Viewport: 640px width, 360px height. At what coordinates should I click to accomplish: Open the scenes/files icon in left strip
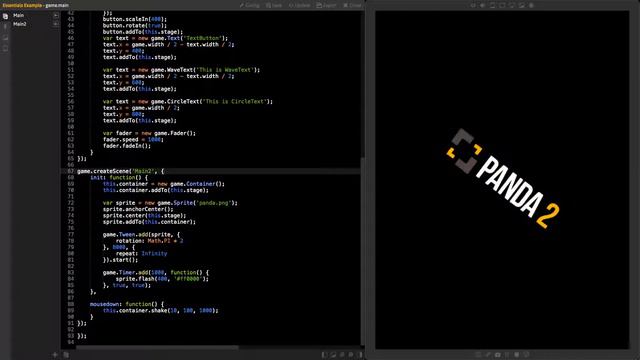point(5,16)
